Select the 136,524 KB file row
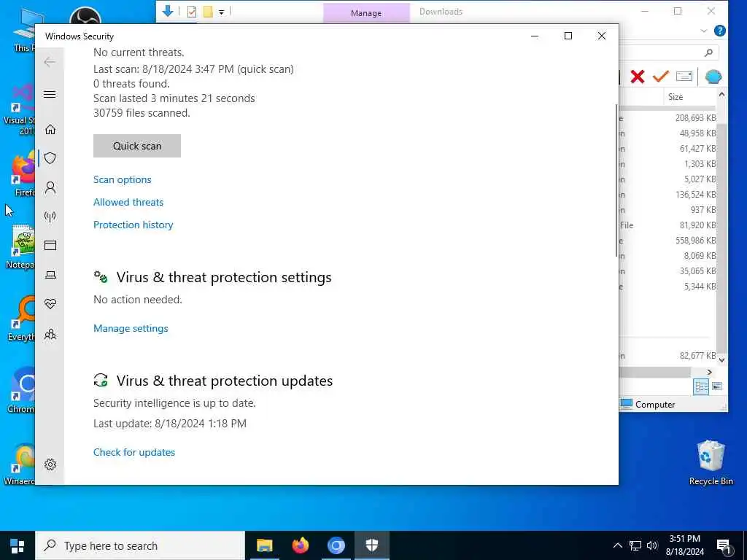Image resolution: width=747 pixels, height=560 pixels. (668, 194)
